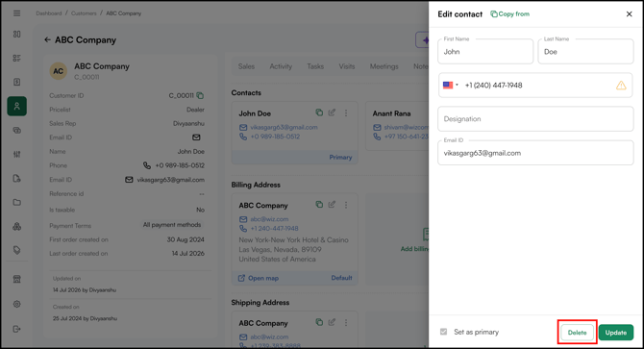Screen dimensions: 644x349
Task: Go back using arrow beside ABC Company
Action: (47, 39)
